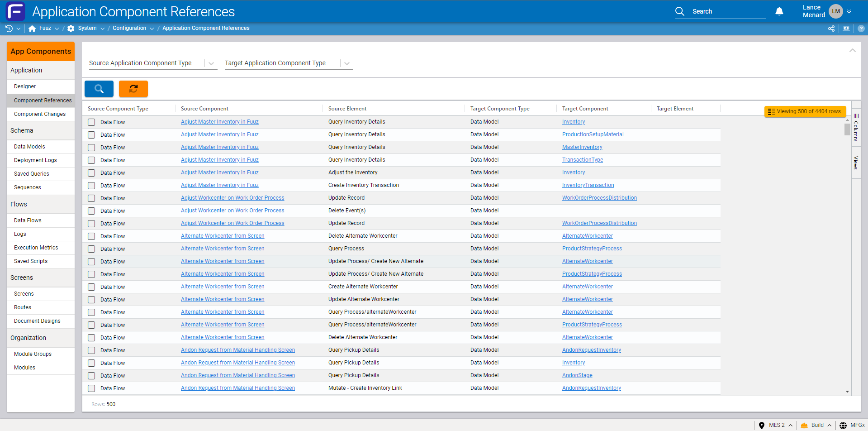Viewport: 868px width, 431px height.
Task: Select checkbox for Adjust the Inventory row
Action: (91, 173)
